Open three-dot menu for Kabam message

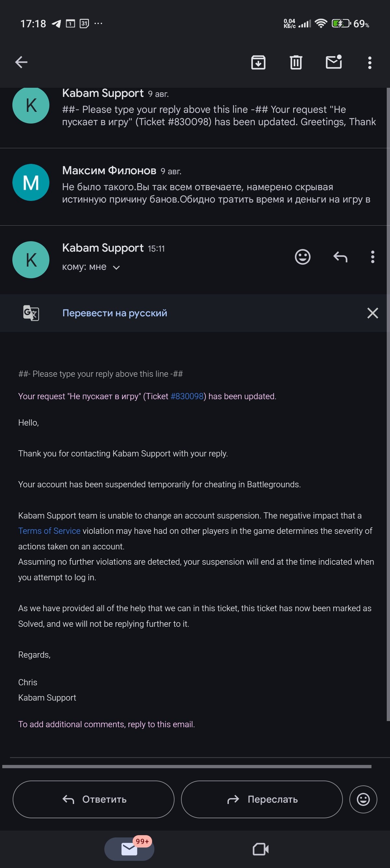[372, 257]
